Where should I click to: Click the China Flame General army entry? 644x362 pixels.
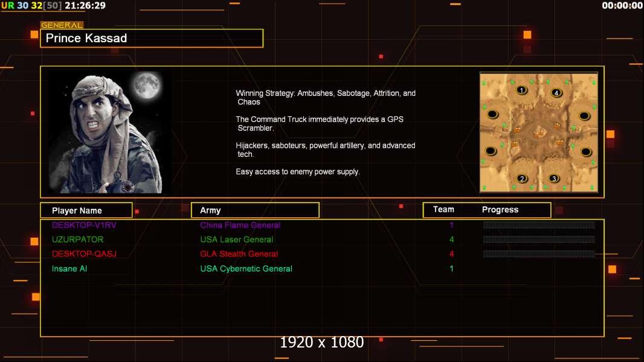(x=240, y=225)
